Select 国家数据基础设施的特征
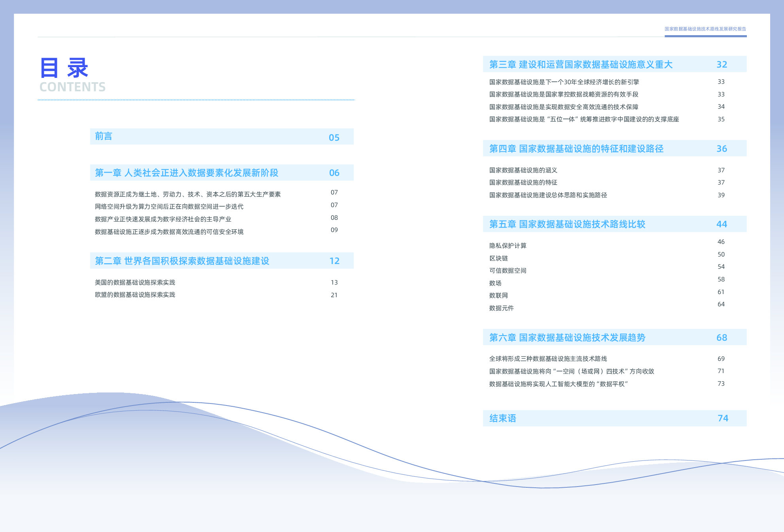This screenshot has width=784, height=532. [523, 183]
